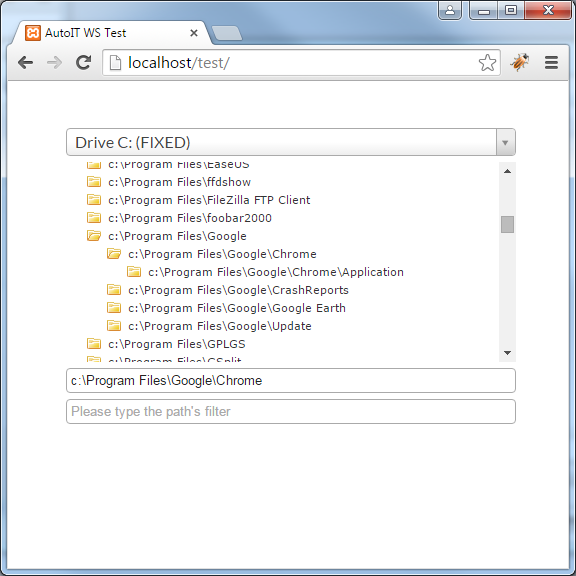The width and height of the screenshot is (576, 576).
Task: Focus the path's filter input field
Action: coord(291,411)
